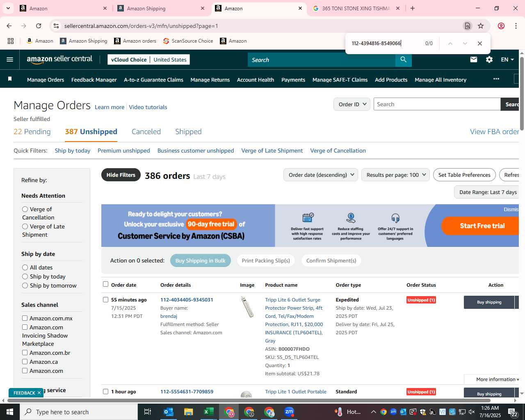Viewport: 525px width, 420px height.
Task: Check the Amazon.com.mx sales channel
Action: pyautogui.click(x=25, y=318)
